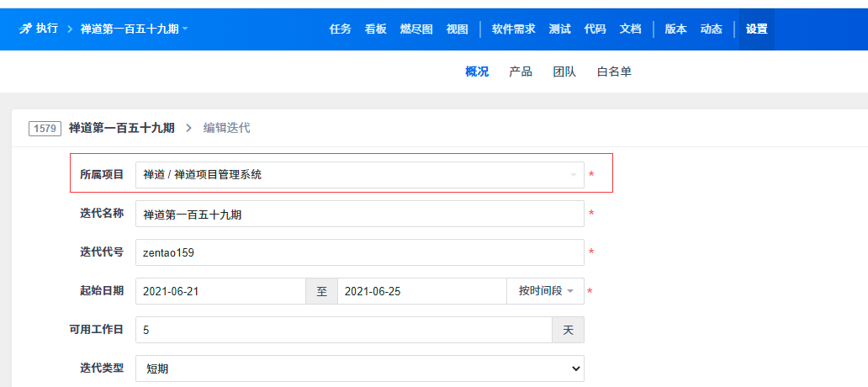This screenshot has height=387, width=868.
Task: Click the 迭代代号 field label
Action: coord(102,252)
